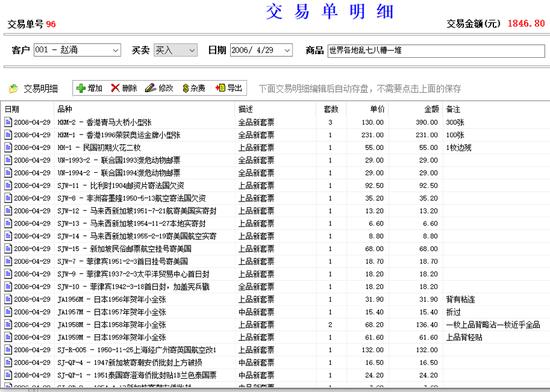
Task: Select document icon of HKM-2 香港青马大桥 row
Action: (x=8, y=122)
